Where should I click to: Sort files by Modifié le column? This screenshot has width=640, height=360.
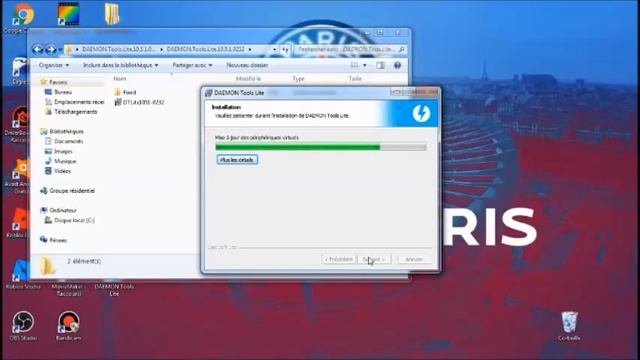tap(248, 78)
